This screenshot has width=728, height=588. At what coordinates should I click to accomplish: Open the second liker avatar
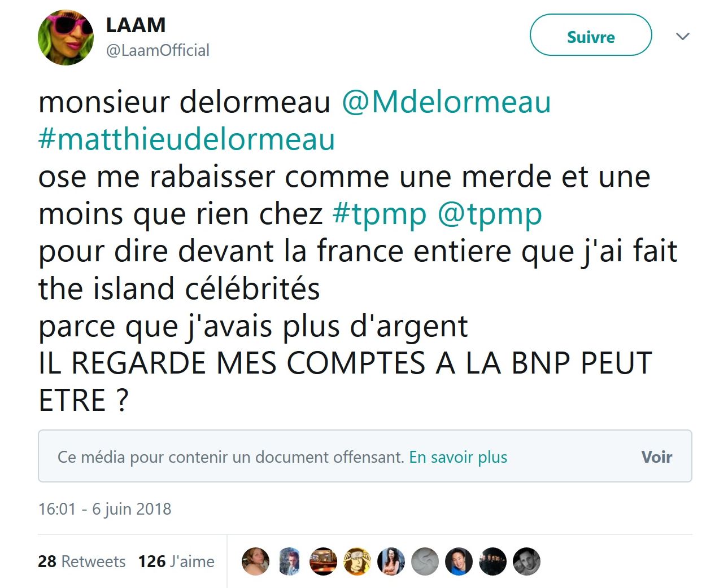pos(289,561)
